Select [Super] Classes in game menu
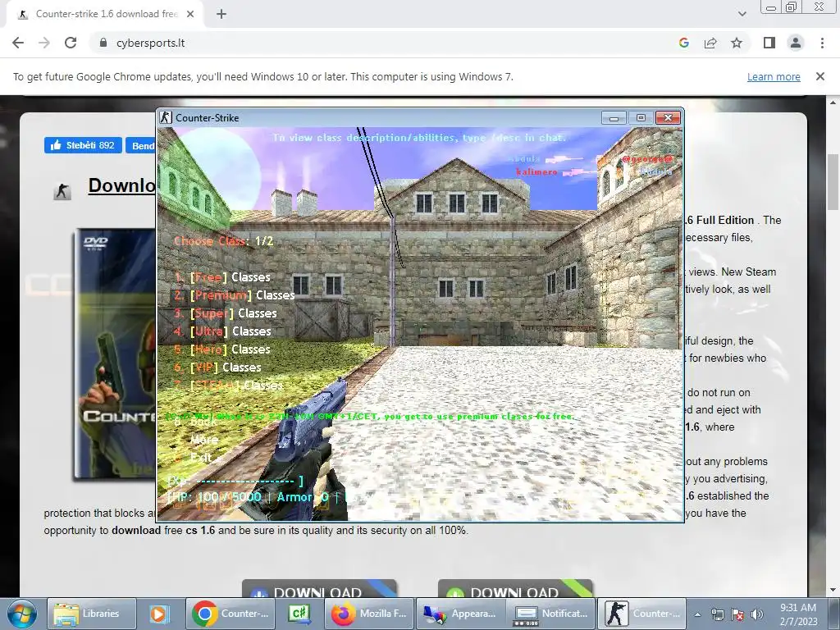 point(226,313)
